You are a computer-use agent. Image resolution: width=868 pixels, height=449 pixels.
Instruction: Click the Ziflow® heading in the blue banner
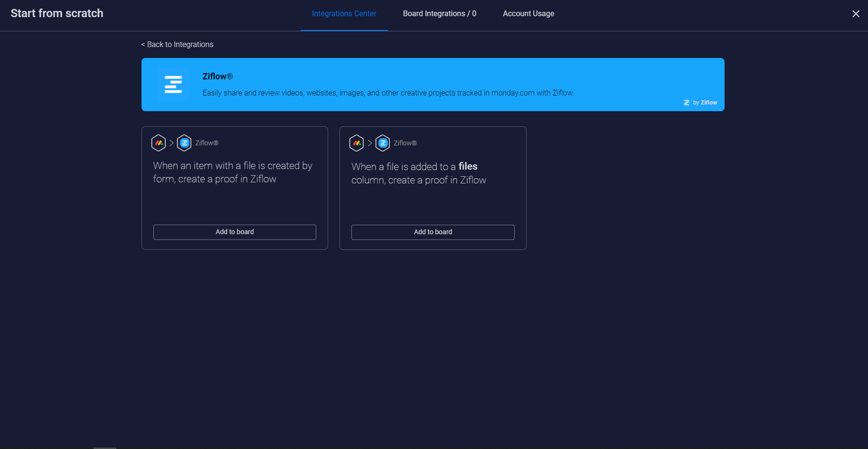tap(217, 76)
